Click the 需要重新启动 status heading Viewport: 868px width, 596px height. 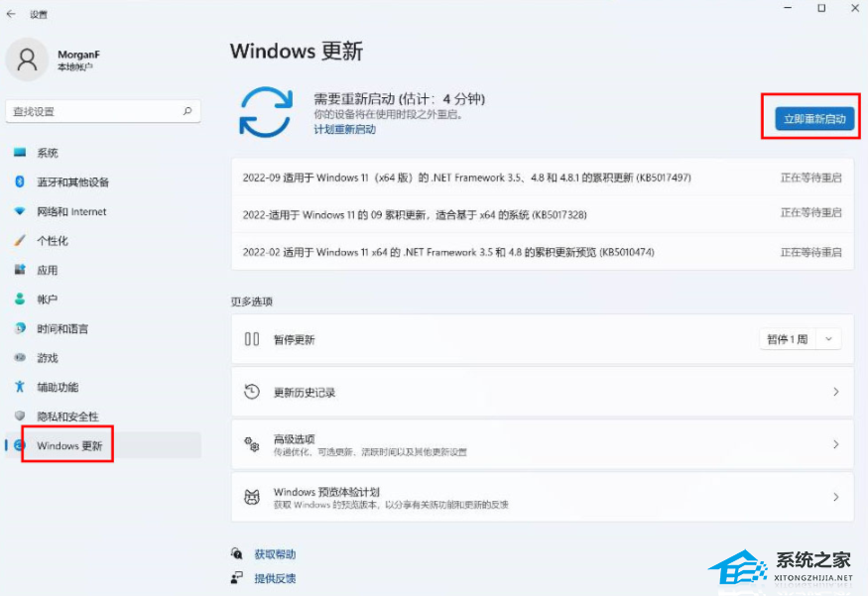point(399,99)
